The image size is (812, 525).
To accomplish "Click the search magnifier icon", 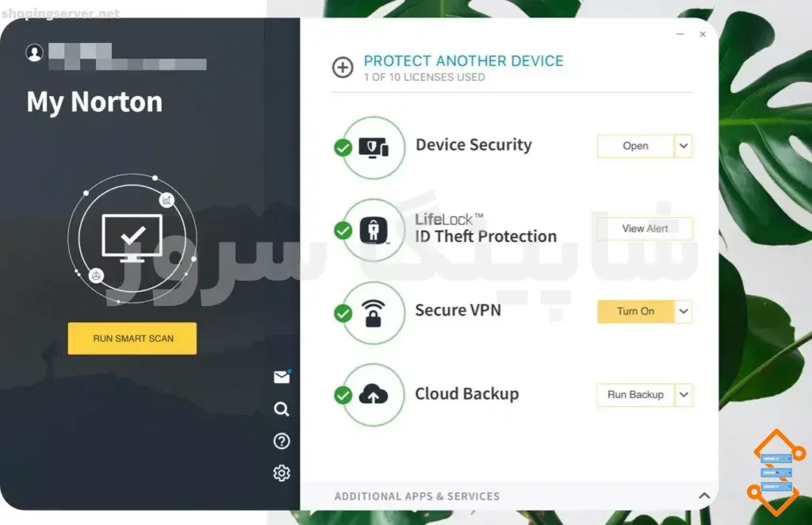I will pyautogui.click(x=282, y=409).
